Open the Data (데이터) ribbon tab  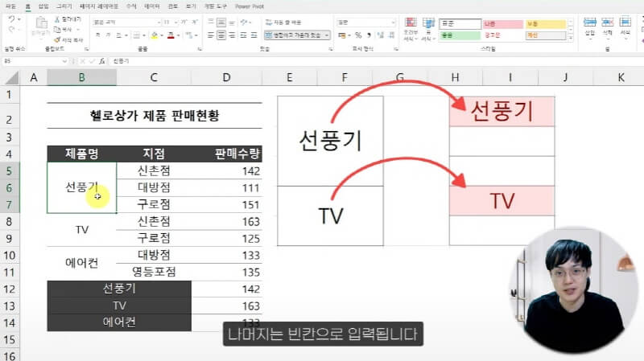coord(152,6)
